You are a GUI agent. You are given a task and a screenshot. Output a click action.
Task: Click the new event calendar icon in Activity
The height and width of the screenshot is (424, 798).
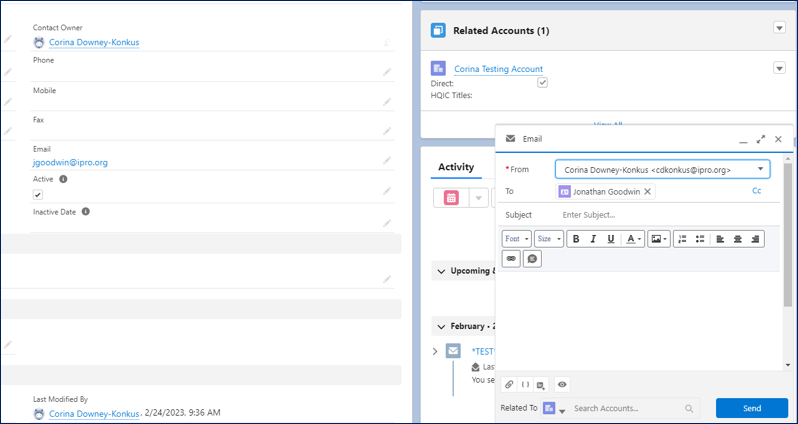(451, 197)
